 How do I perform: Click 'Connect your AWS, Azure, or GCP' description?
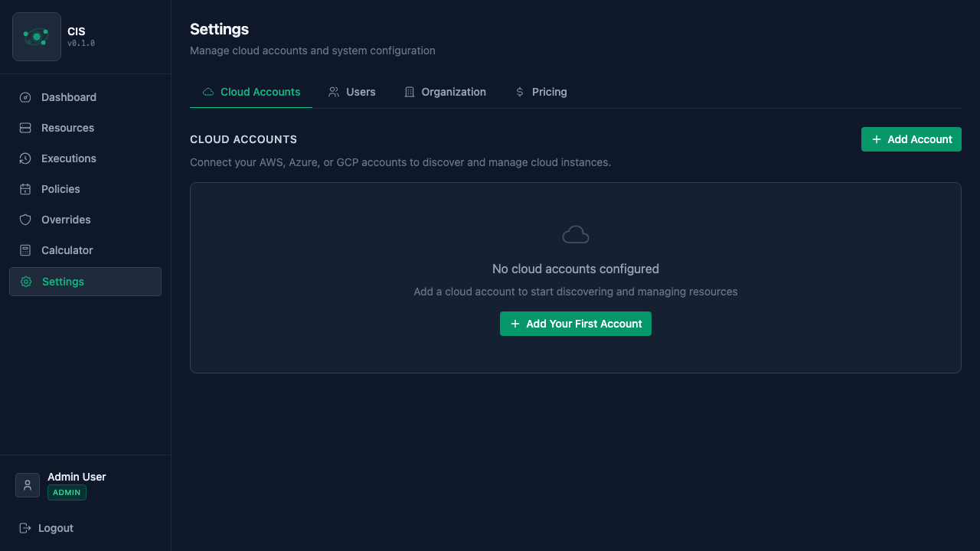(x=400, y=162)
